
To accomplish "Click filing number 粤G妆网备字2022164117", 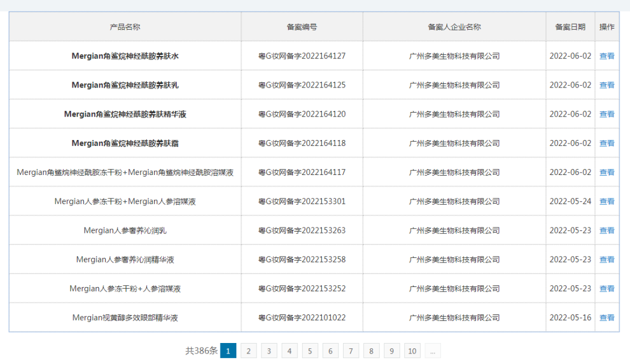I will point(302,172).
